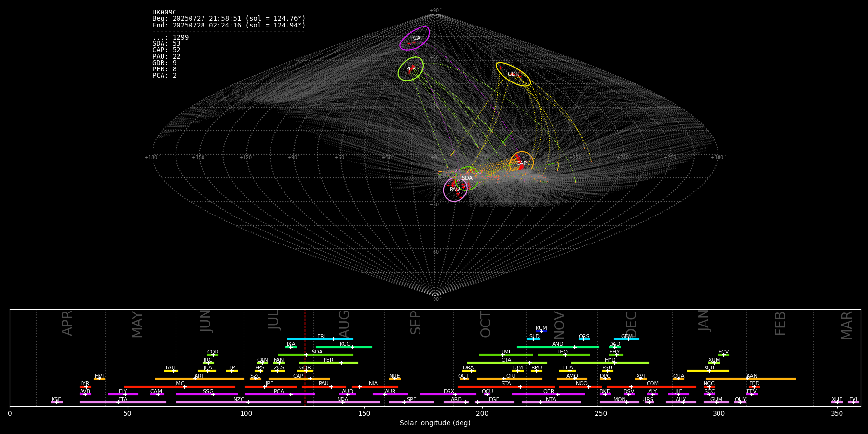
Task: Click the QUA shower bar in timeline
Action: [x=679, y=379]
